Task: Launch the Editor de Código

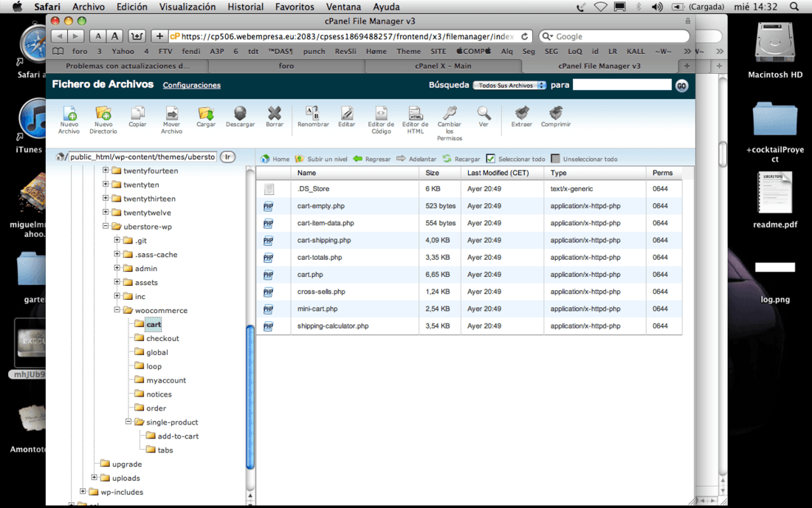Action: tap(381, 120)
